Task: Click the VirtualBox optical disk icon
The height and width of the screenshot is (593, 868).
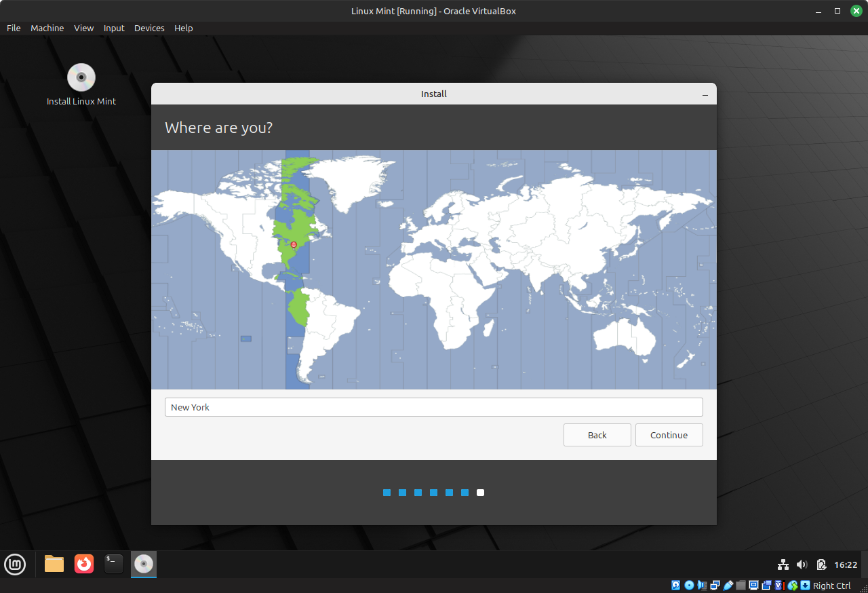Action: 689,585
